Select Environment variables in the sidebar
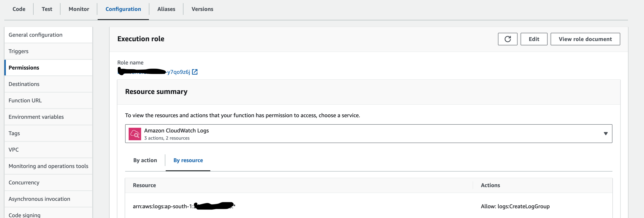The width and height of the screenshot is (644, 218). (36, 117)
